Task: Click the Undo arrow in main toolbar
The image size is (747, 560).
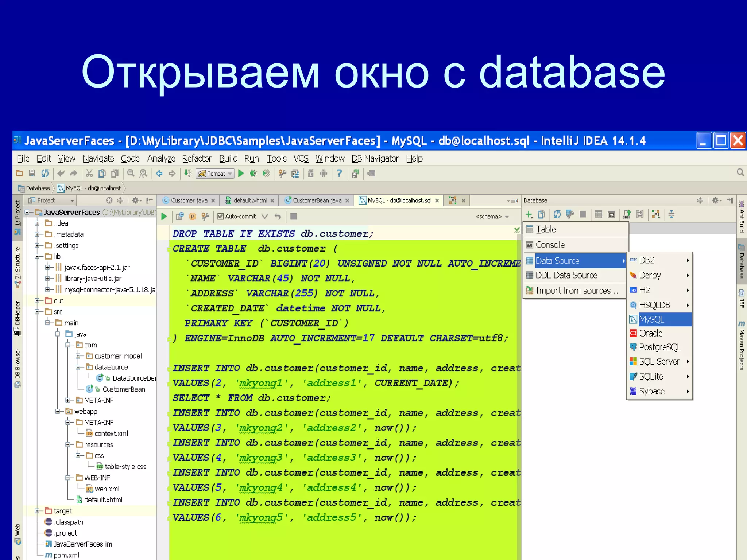Action: pyautogui.click(x=61, y=174)
